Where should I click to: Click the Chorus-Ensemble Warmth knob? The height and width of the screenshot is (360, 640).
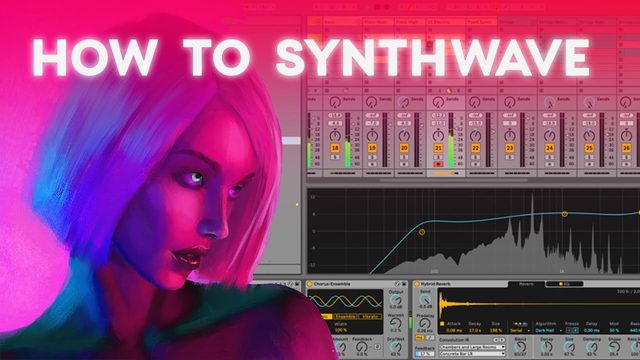(395, 323)
